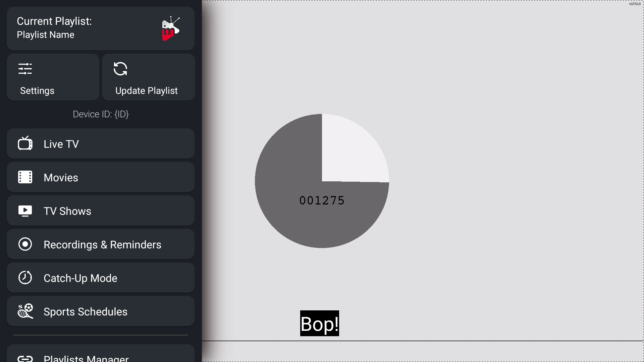
Task: Click the Sports Schedules sports ball icon
Action: 24,311
